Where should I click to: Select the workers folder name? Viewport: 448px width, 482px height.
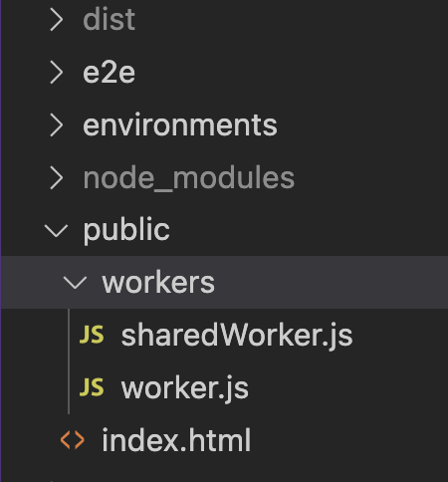tap(158, 283)
